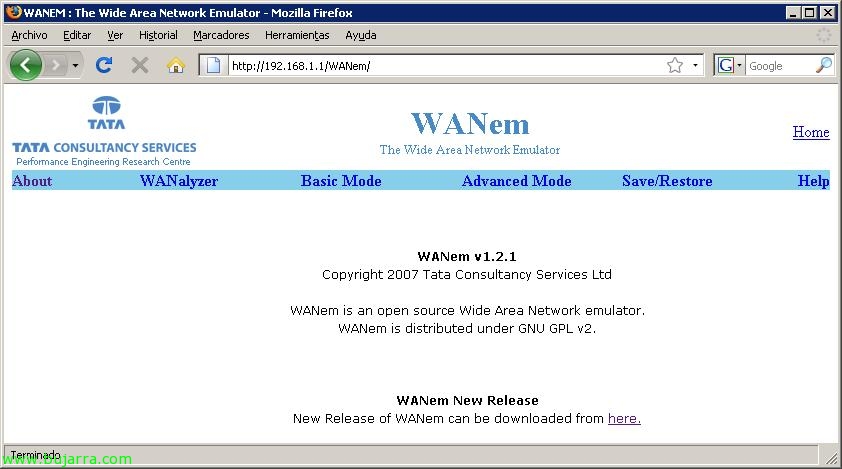The width and height of the screenshot is (842, 469).
Task: Click 'WANem New Release' heading
Action: coord(467,401)
